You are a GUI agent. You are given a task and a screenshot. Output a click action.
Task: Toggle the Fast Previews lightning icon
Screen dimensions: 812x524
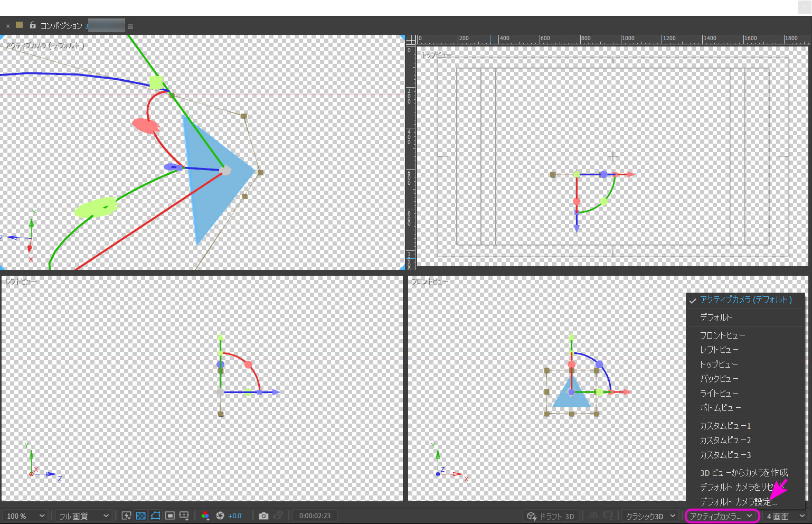(x=126, y=516)
